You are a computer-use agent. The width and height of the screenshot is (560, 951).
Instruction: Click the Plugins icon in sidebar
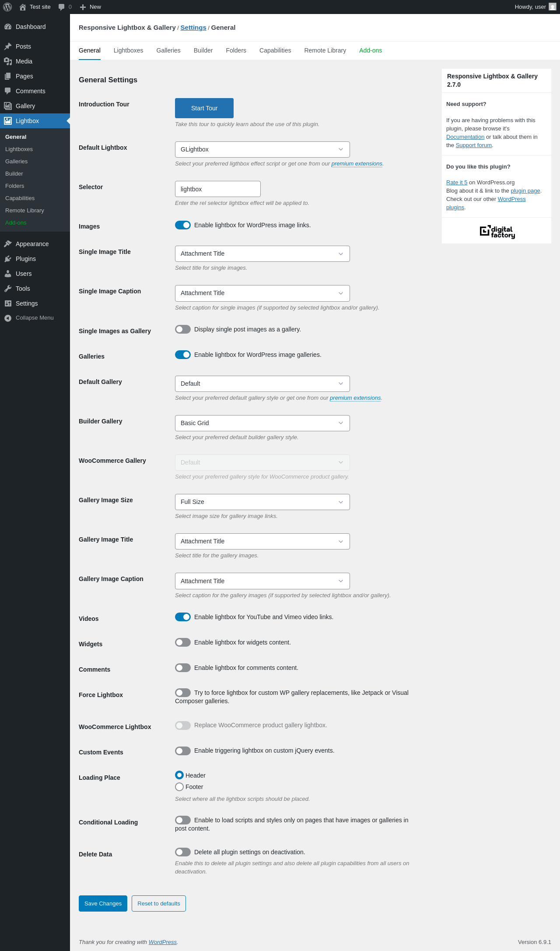8,259
